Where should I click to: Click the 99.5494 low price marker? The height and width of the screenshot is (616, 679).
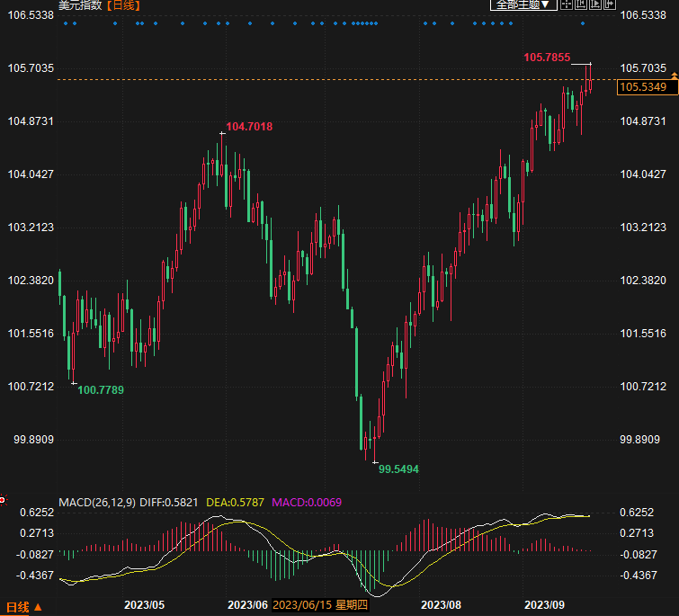pos(398,469)
